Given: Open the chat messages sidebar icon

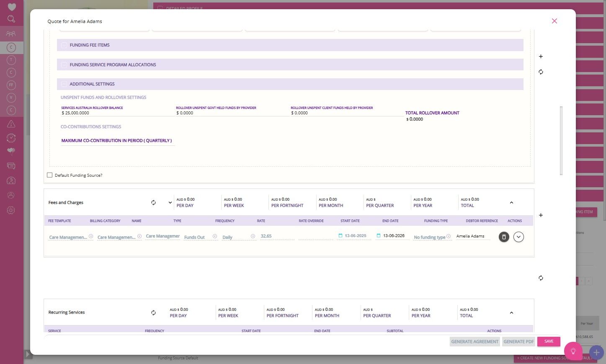Looking at the screenshot, I should 11,166.
